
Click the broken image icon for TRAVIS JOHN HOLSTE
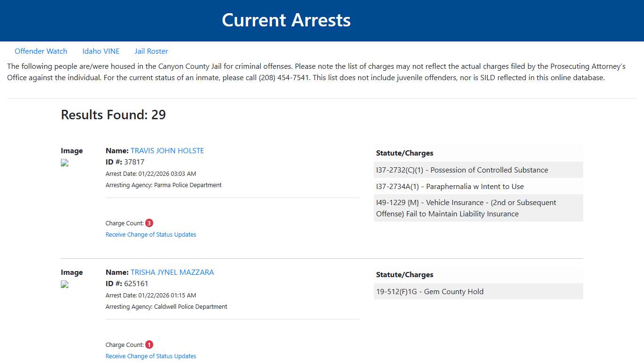point(64,163)
